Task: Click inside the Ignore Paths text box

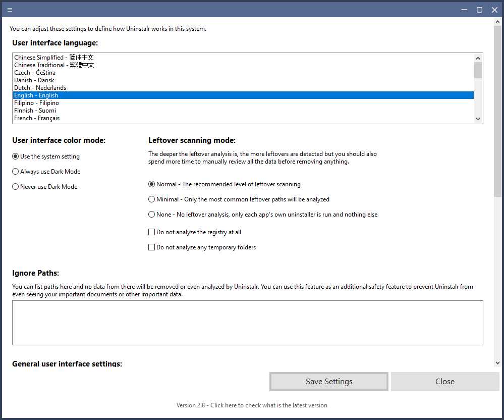Action: tap(248, 323)
